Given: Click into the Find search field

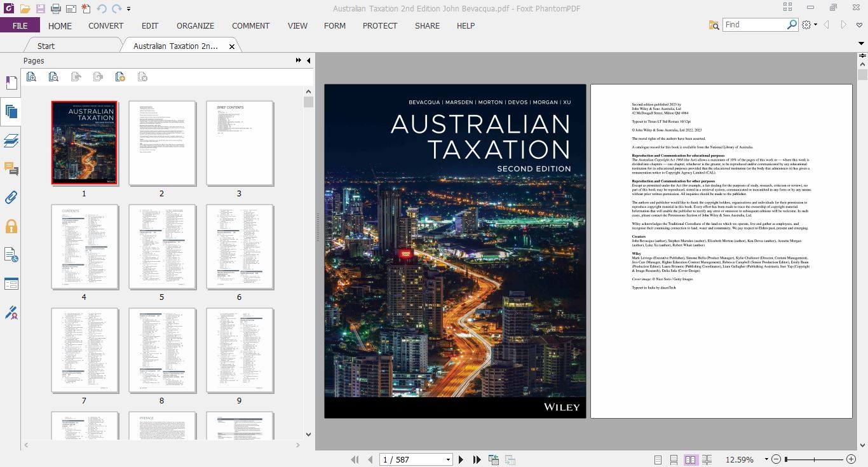Looking at the screenshot, I should coord(754,25).
